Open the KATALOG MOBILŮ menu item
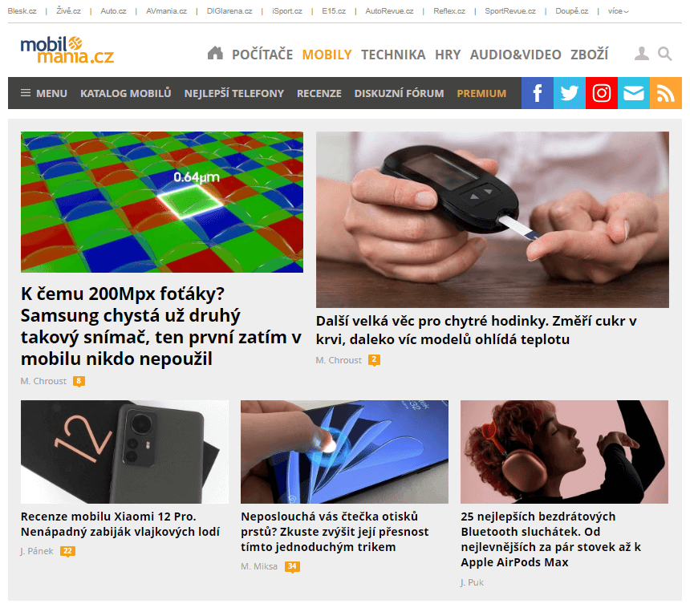The height and width of the screenshot is (616, 690). tap(126, 93)
